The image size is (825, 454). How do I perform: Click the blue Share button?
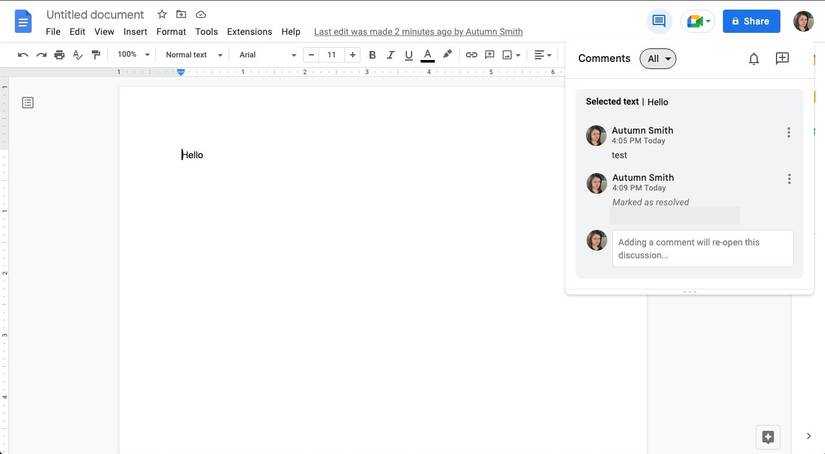(x=751, y=21)
